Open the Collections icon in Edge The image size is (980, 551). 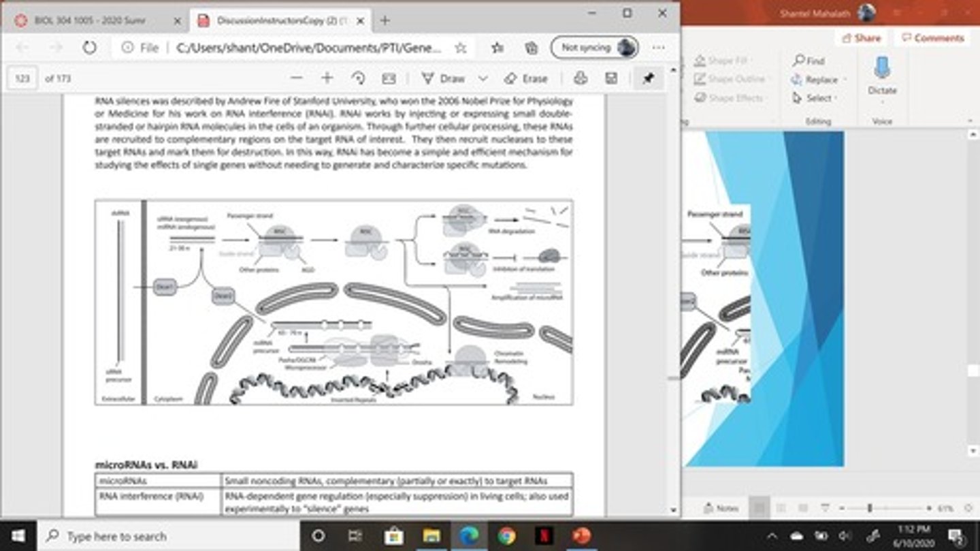pyautogui.click(x=532, y=48)
